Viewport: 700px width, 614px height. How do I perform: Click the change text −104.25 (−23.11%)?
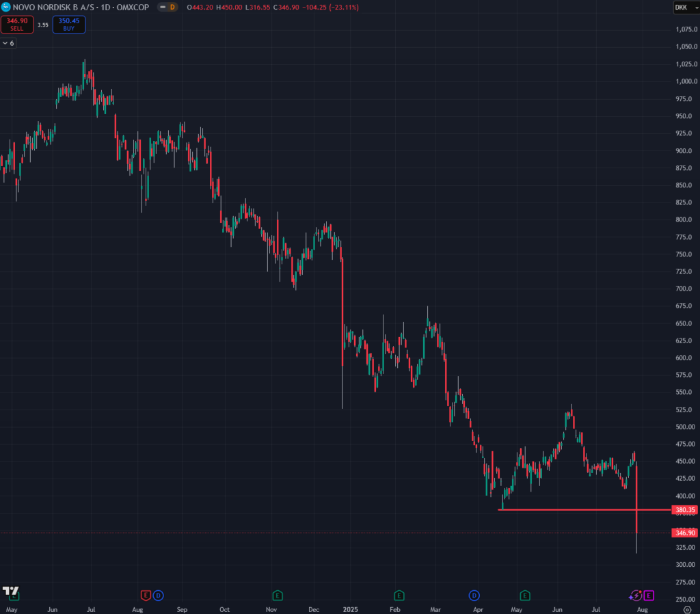point(330,7)
